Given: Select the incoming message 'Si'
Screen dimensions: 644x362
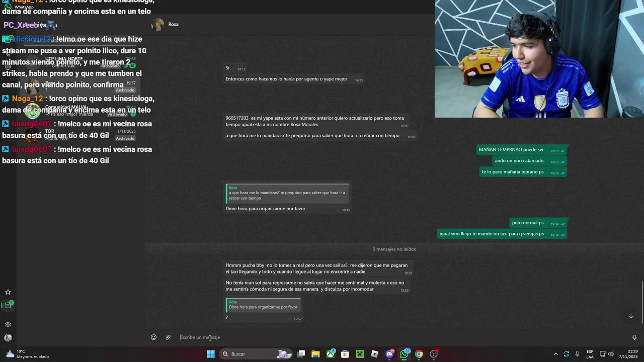Looking at the screenshot, I should pyautogui.click(x=235, y=68).
